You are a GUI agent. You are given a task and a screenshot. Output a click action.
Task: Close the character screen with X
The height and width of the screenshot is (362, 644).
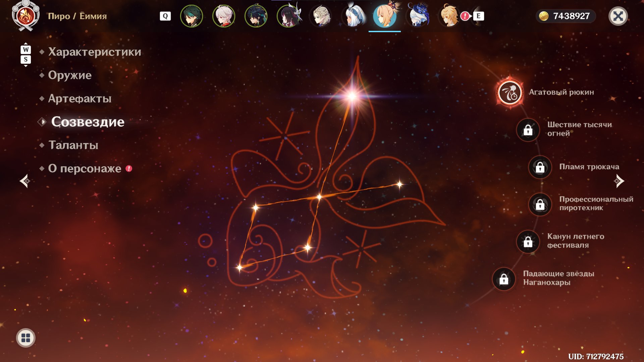[x=618, y=16]
